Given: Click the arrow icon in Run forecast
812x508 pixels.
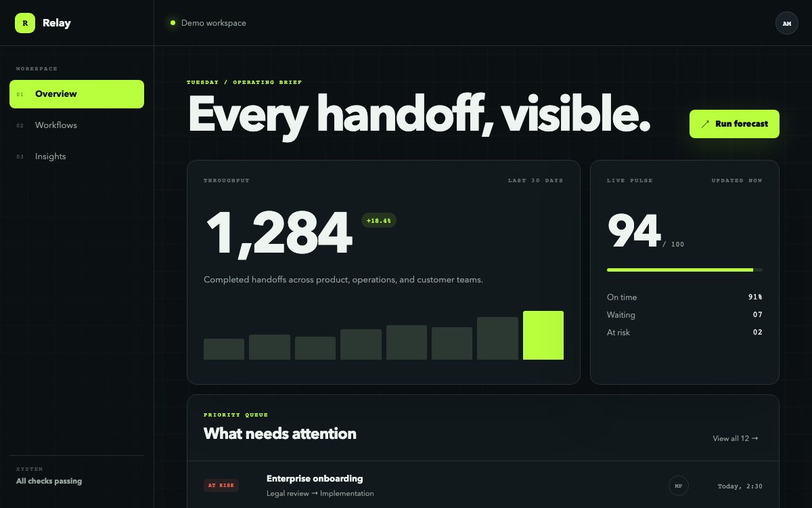Looking at the screenshot, I should pyautogui.click(x=705, y=124).
